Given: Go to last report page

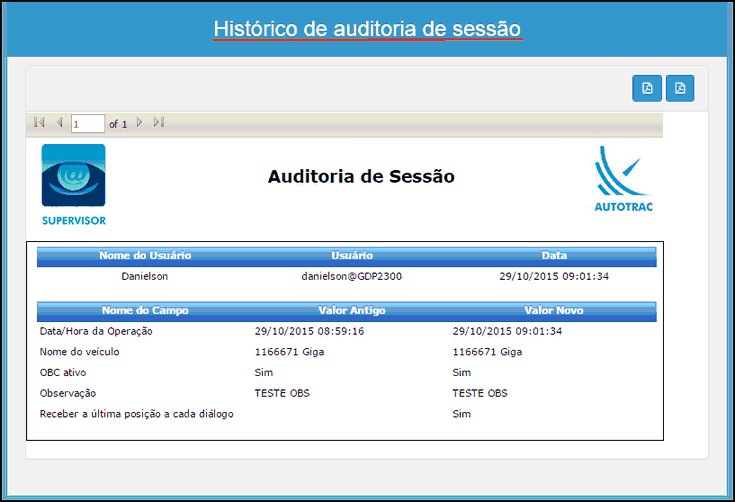Looking at the screenshot, I should point(159,122).
